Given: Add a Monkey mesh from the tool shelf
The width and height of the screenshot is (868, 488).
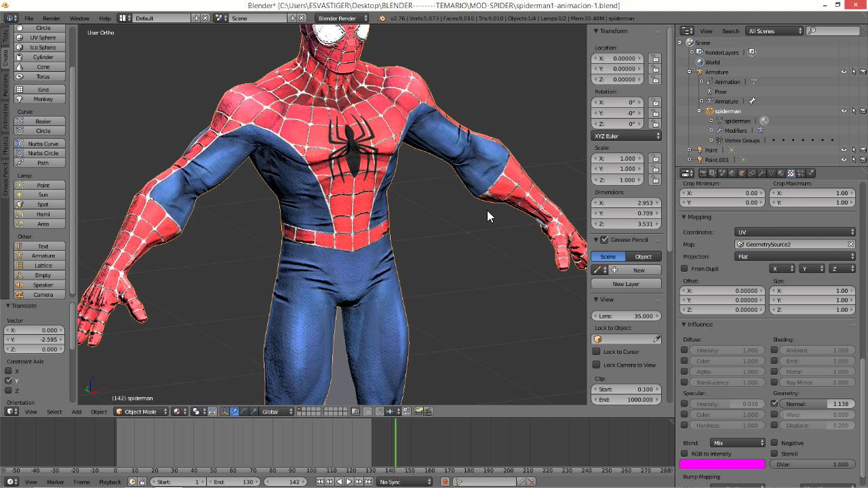Looking at the screenshot, I should (x=43, y=99).
